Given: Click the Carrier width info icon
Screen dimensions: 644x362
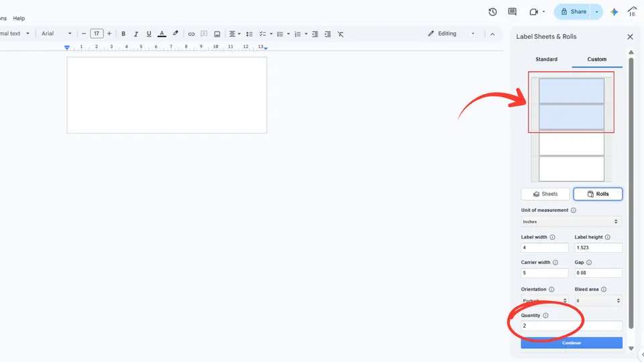Looking at the screenshot, I should click(x=555, y=262).
